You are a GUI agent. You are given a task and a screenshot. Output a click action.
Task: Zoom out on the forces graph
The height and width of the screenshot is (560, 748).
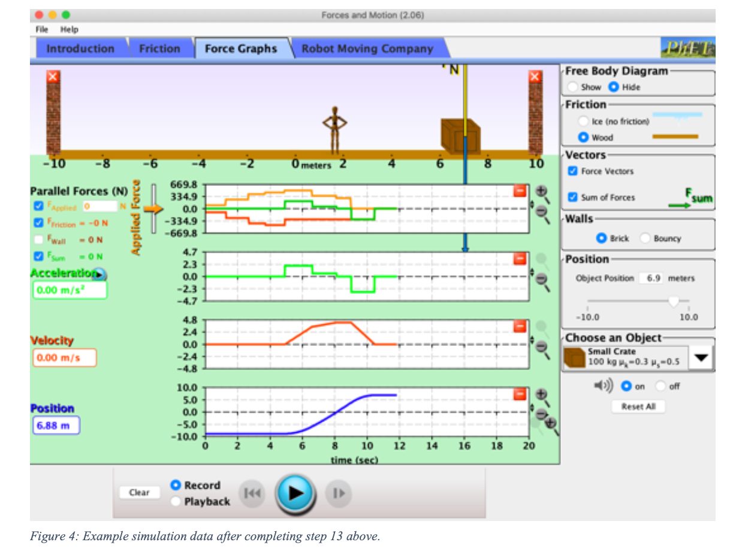coord(541,210)
